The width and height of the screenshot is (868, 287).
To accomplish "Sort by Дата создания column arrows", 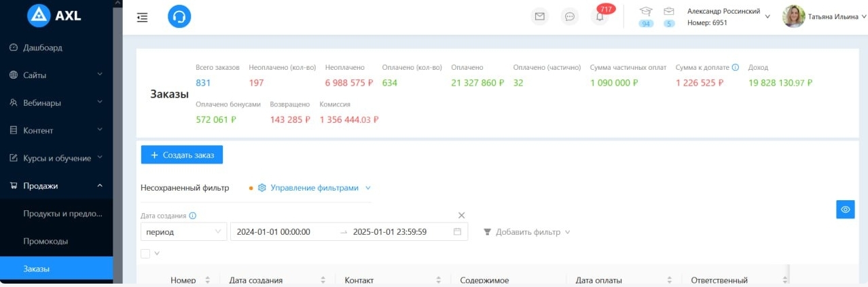I will (x=323, y=280).
